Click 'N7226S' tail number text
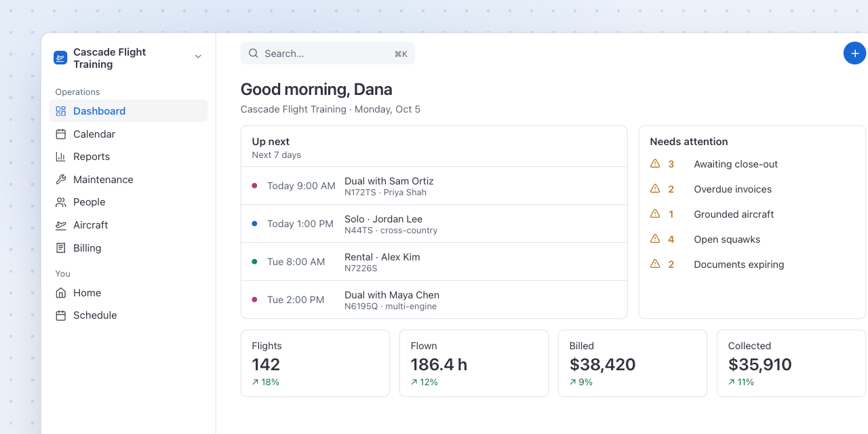This screenshot has width=868, height=434. pyautogui.click(x=361, y=269)
